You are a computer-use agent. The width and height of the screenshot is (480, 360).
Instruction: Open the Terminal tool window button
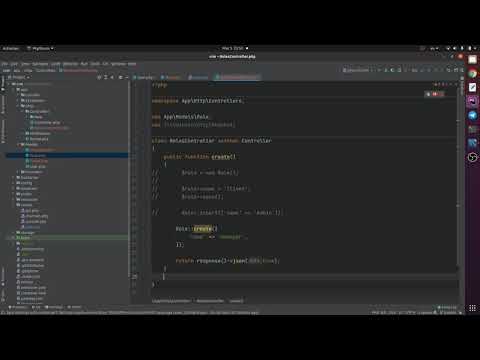point(54,307)
